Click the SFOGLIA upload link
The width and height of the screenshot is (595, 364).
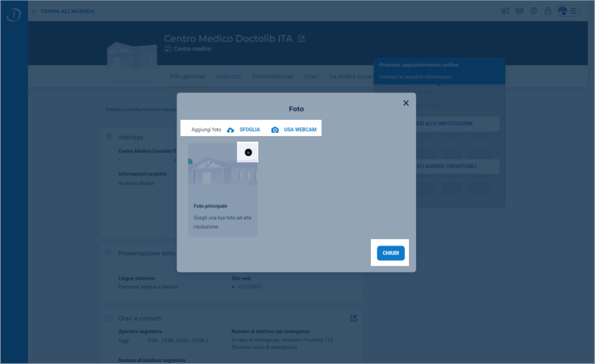pyautogui.click(x=250, y=130)
